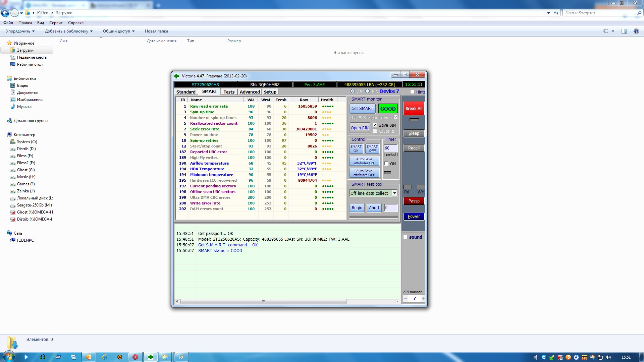Open the Общий доступ dropdown

[118, 31]
